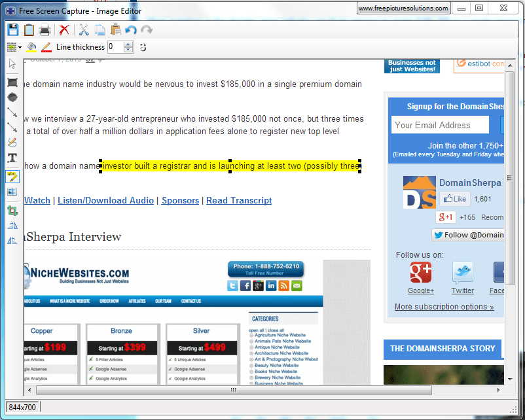The image size is (525, 420).
Task: Redo with the gray curved arrow
Action: tap(147, 30)
